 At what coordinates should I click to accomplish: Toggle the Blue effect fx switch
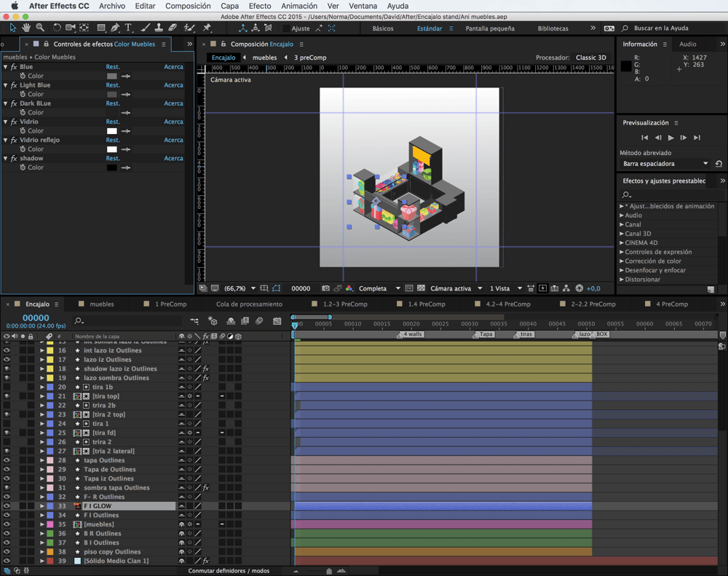pos(14,67)
